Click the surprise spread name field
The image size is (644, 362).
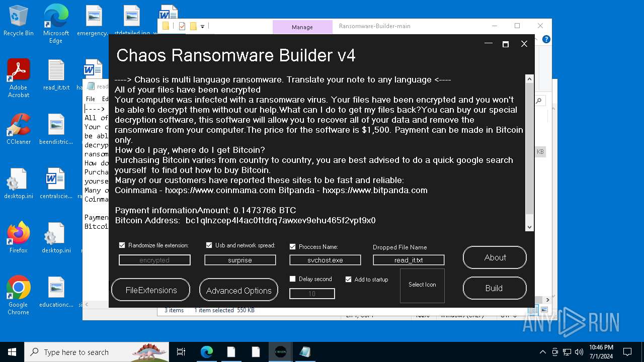point(240,260)
